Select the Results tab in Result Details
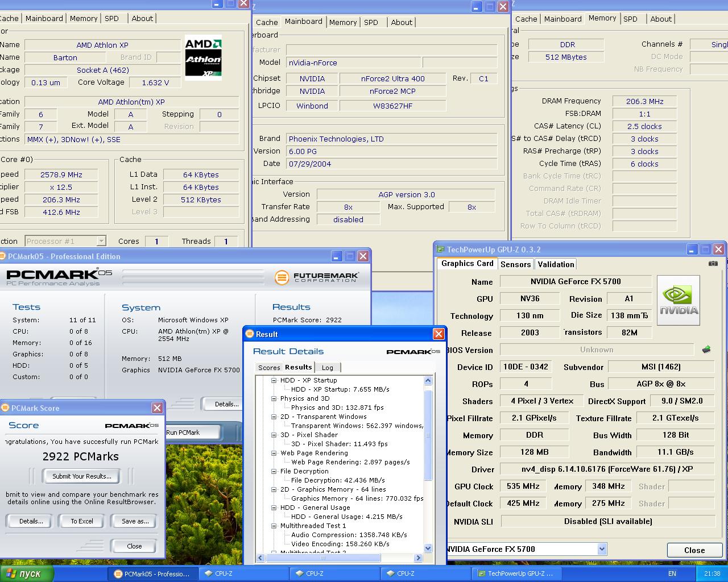This screenshot has height=582, width=728. (298, 367)
